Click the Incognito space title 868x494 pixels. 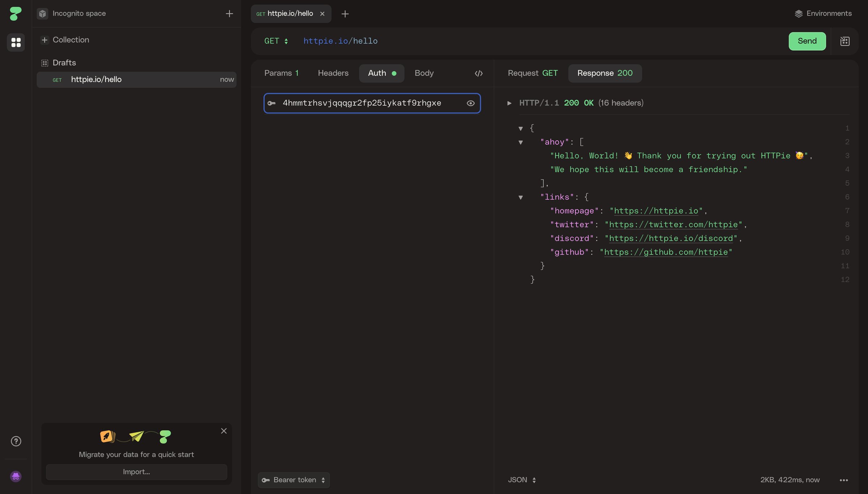click(x=79, y=14)
